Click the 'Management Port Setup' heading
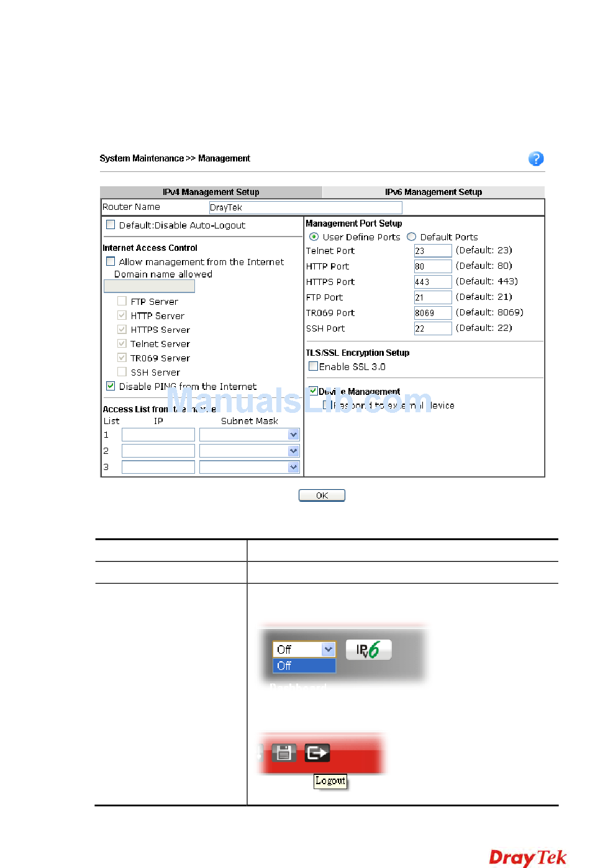590x868 pixels. [x=354, y=224]
